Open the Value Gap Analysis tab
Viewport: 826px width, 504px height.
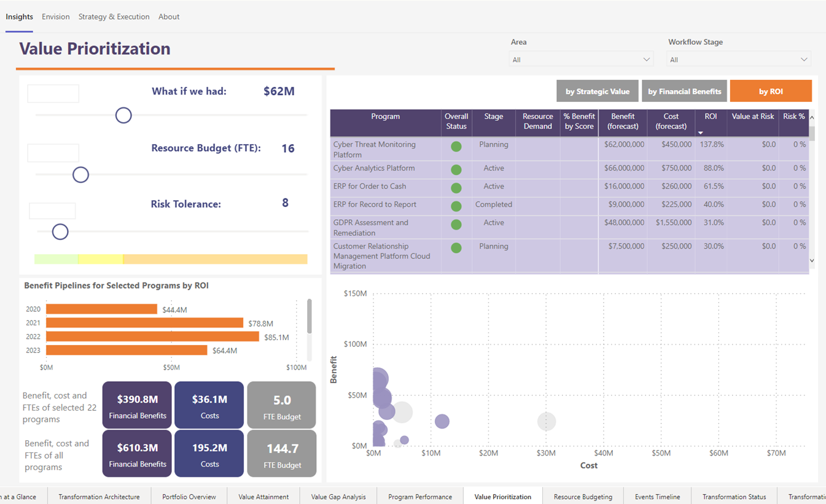click(x=338, y=497)
